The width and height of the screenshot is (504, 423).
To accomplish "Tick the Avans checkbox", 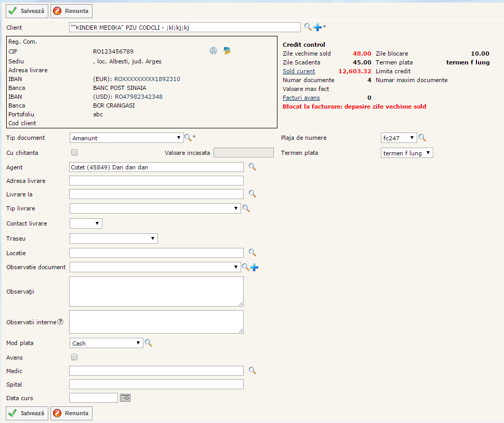I will [x=74, y=358].
